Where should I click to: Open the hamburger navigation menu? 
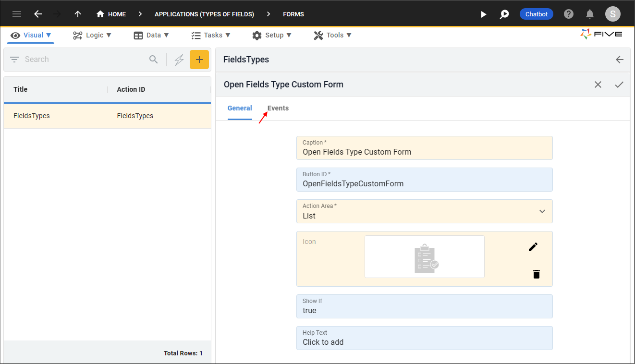coord(17,14)
